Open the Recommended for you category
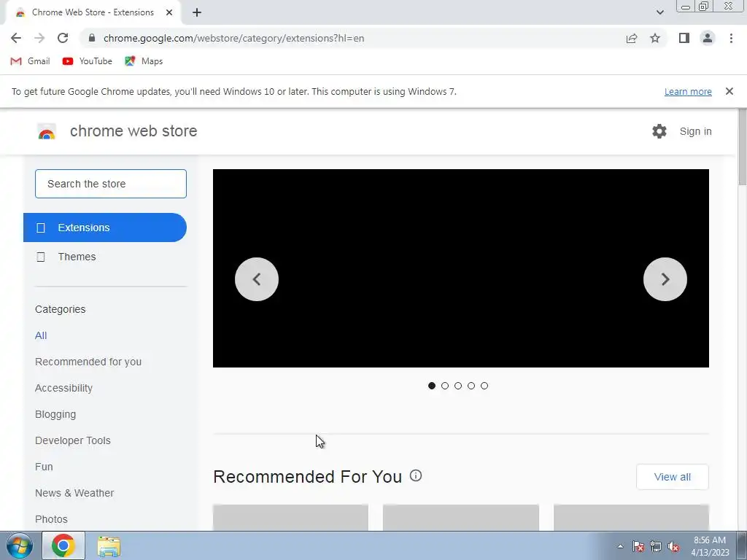The height and width of the screenshot is (560, 747). pos(88,362)
